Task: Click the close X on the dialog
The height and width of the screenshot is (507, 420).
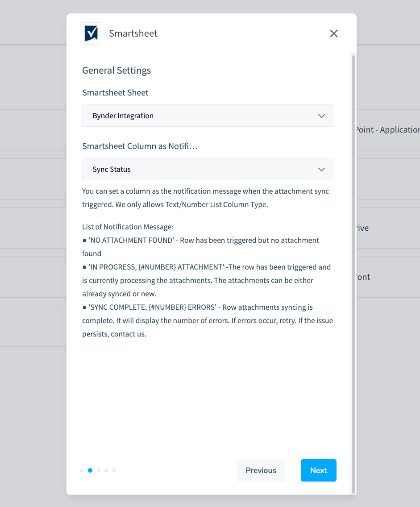Action: (x=333, y=33)
